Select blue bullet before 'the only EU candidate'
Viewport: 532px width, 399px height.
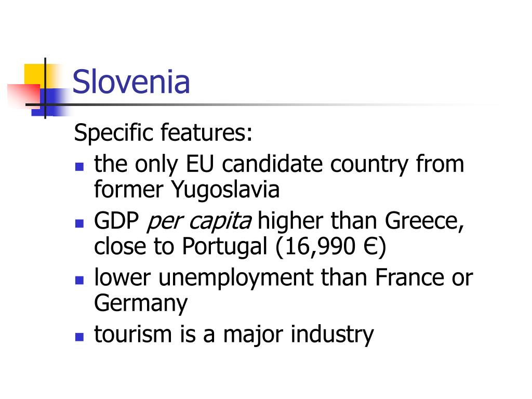[79, 167]
